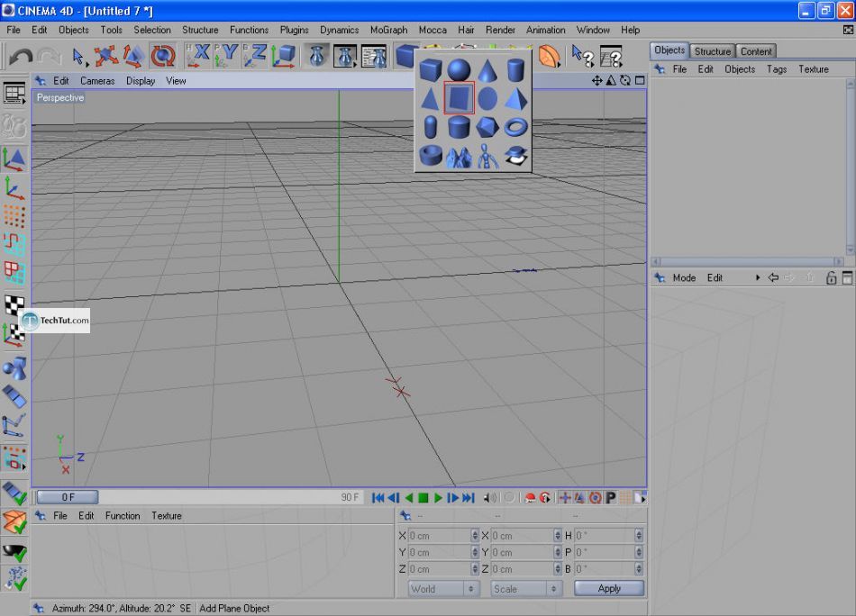856x616 pixels.
Task: Toggle the Z axis lock
Action: coord(254,56)
